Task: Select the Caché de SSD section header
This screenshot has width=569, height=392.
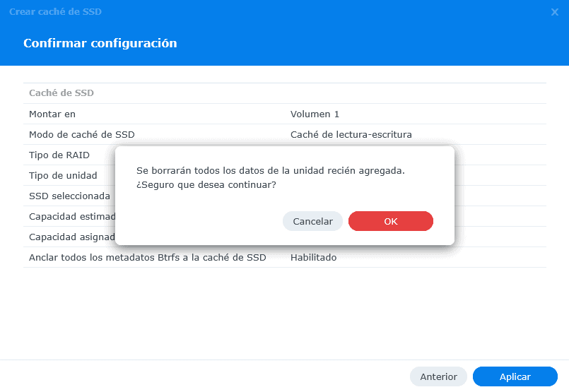Action: tap(61, 93)
